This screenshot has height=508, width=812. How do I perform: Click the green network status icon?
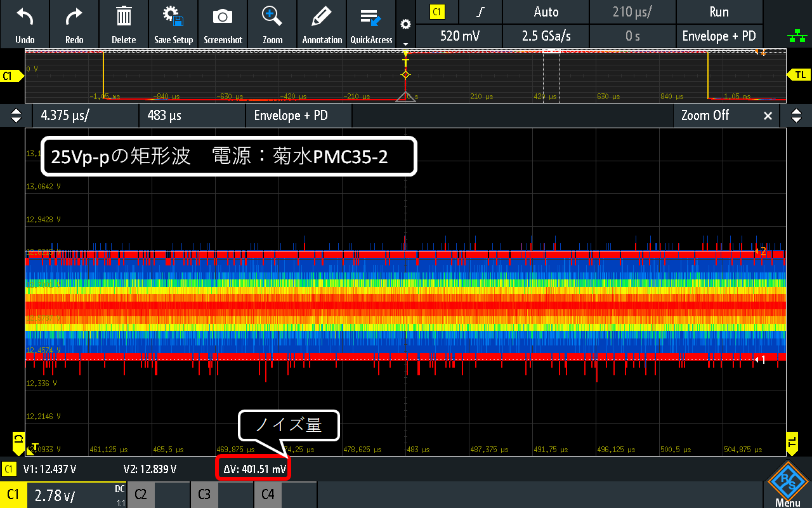797,36
